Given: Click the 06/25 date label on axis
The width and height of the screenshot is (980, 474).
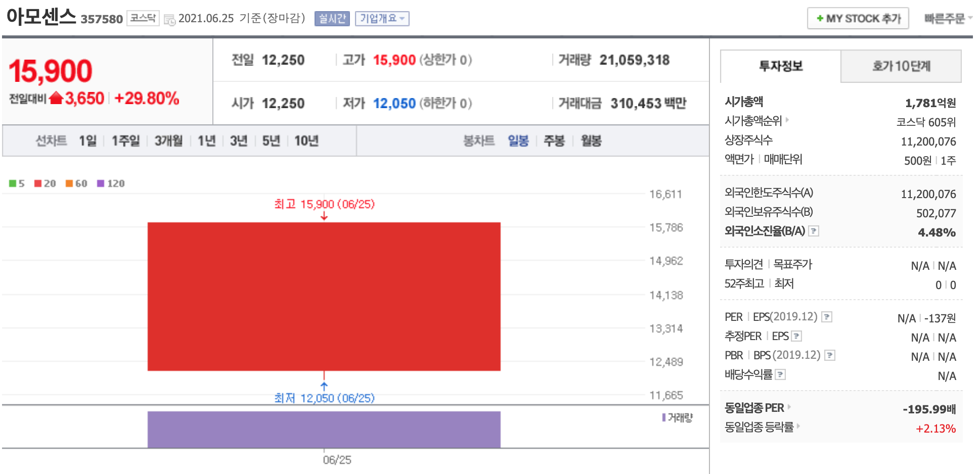Looking at the screenshot, I should click(337, 460).
